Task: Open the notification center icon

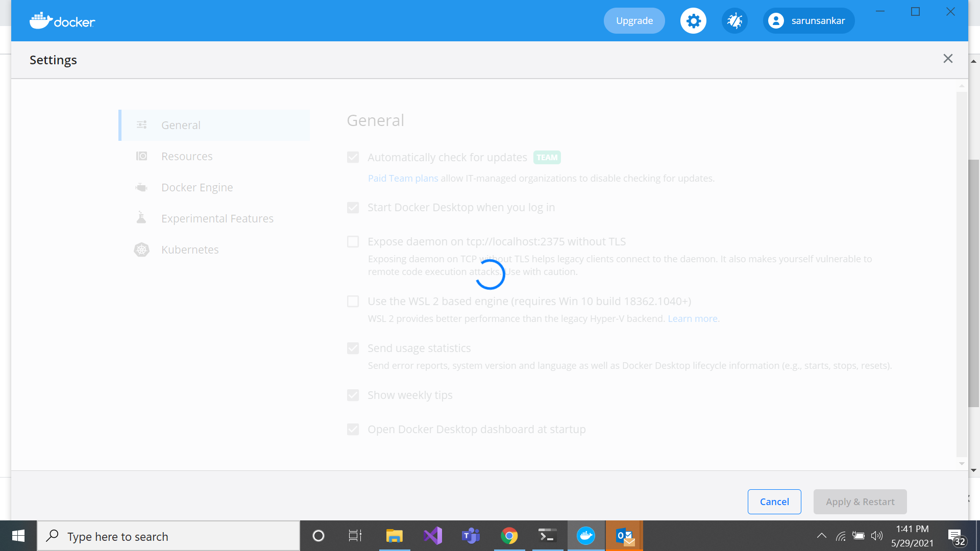Action: pyautogui.click(x=956, y=537)
